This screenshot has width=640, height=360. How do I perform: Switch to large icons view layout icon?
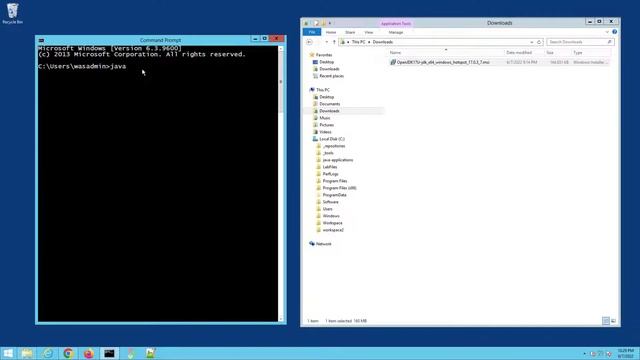[x=613, y=321]
